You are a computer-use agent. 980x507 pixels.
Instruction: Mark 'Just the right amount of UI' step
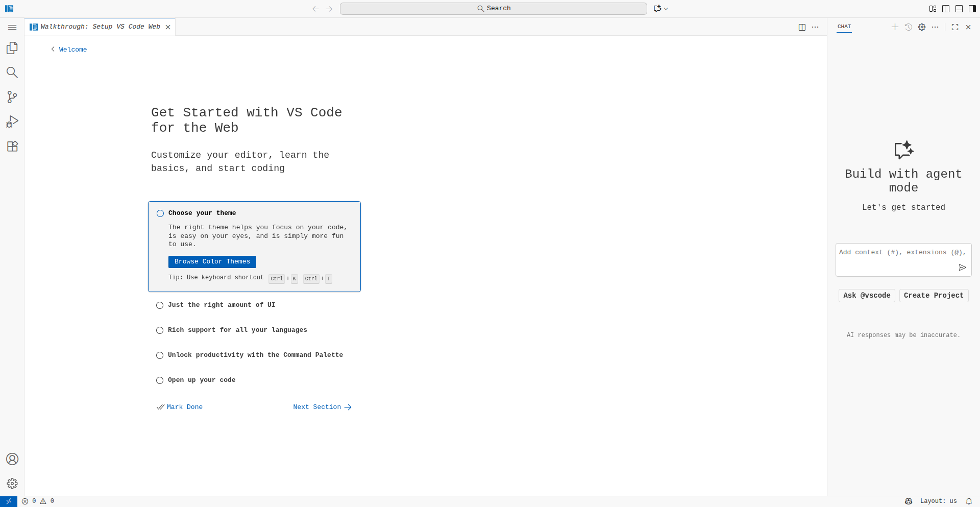pos(160,305)
